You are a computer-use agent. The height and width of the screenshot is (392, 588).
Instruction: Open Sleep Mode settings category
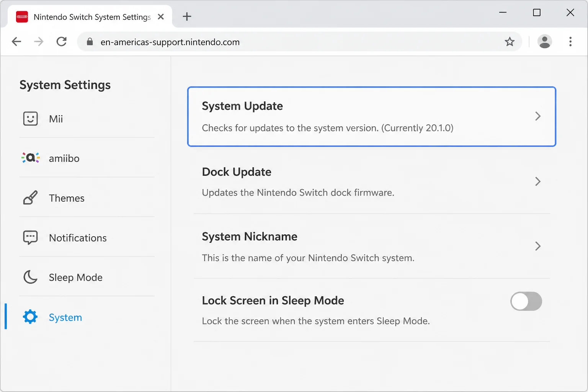tap(87, 277)
